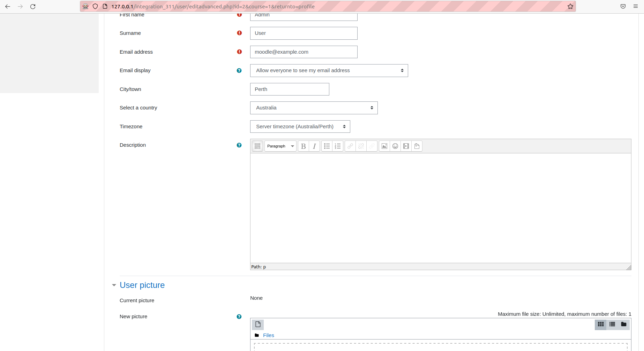
Task: Click the 'Timezone' field label
Action: point(131,127)
